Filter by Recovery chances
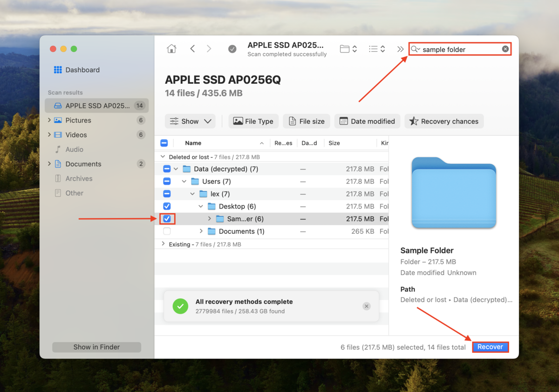 [x=444, y=122]
